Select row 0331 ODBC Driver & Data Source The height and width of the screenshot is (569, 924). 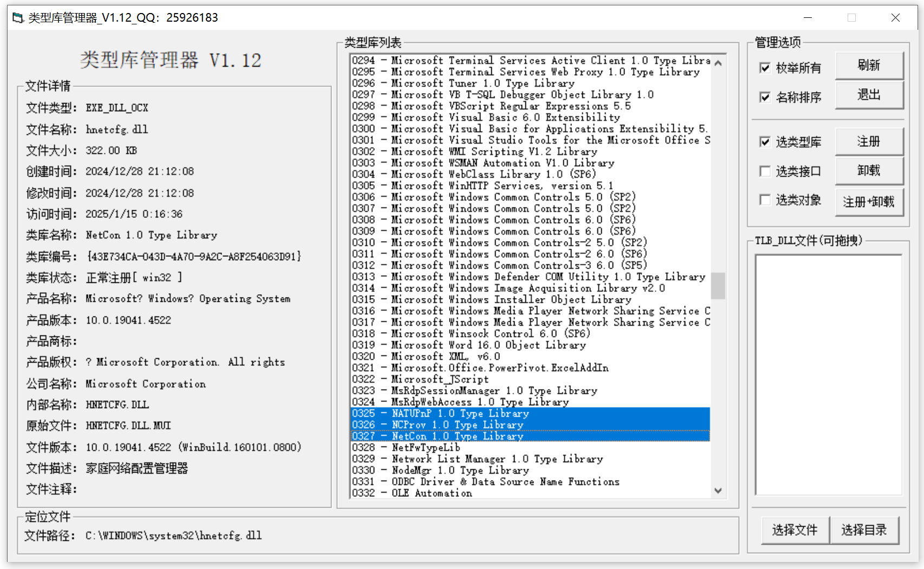pyautogui.click(x=530, y=481)
